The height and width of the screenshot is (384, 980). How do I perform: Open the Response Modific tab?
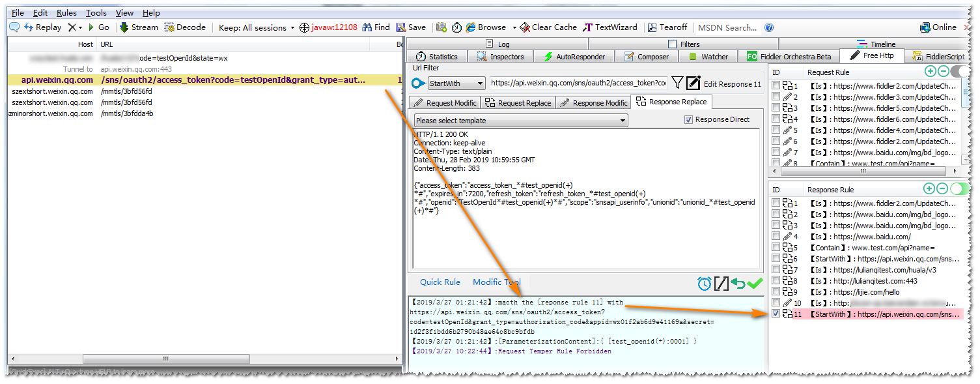[593, 103]
